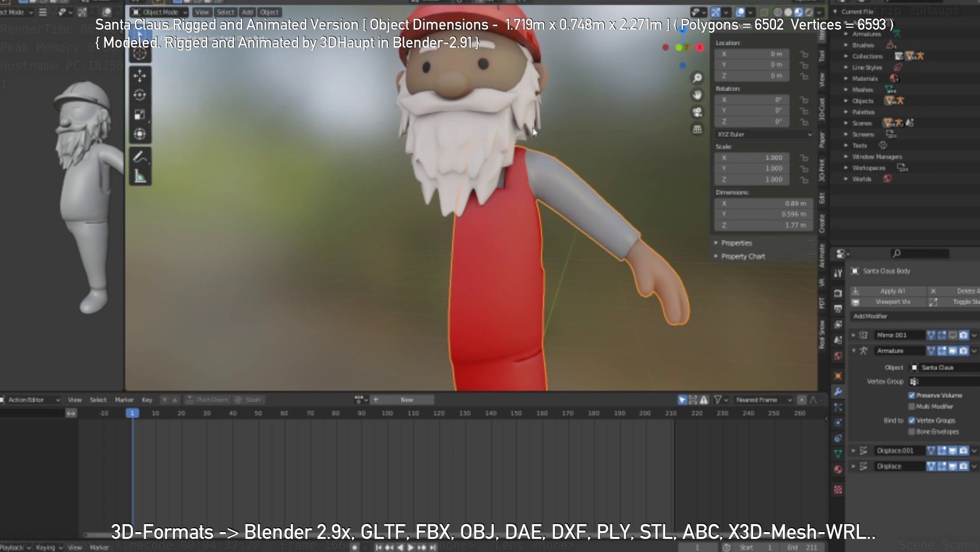This screenshot has width=980, height=552.
Task: Expand the Displace.001 modifier panel
Action: pyautogui.click(x=853, y=451)
